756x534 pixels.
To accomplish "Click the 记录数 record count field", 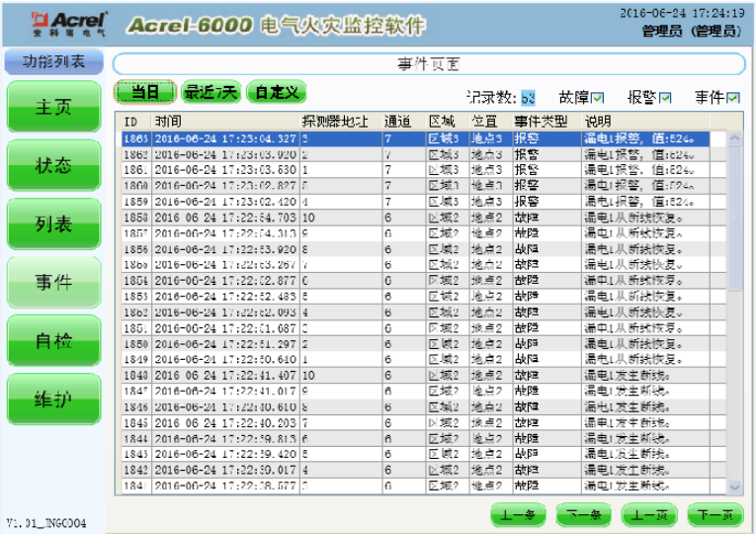I will click(x=528, y=98).
